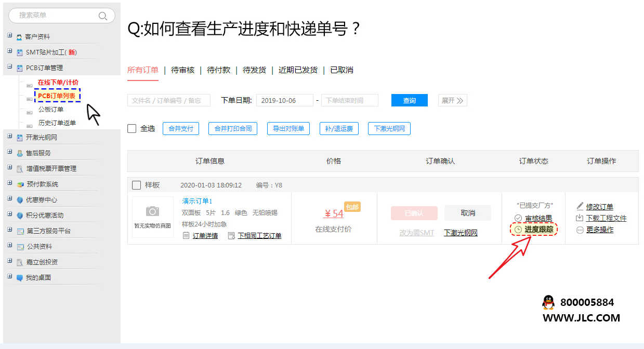Switch to the 待付款 tab
This screenshot has height=349, width=644.
(218, 70)
